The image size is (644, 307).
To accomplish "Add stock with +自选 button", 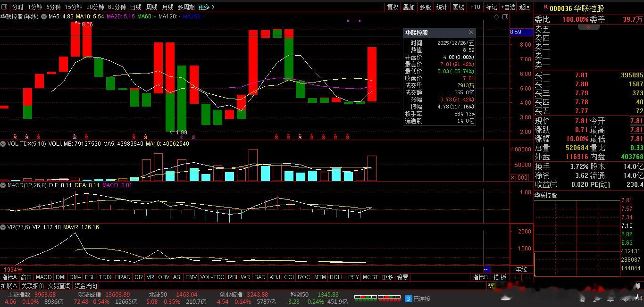I will [x=508, y=7].
